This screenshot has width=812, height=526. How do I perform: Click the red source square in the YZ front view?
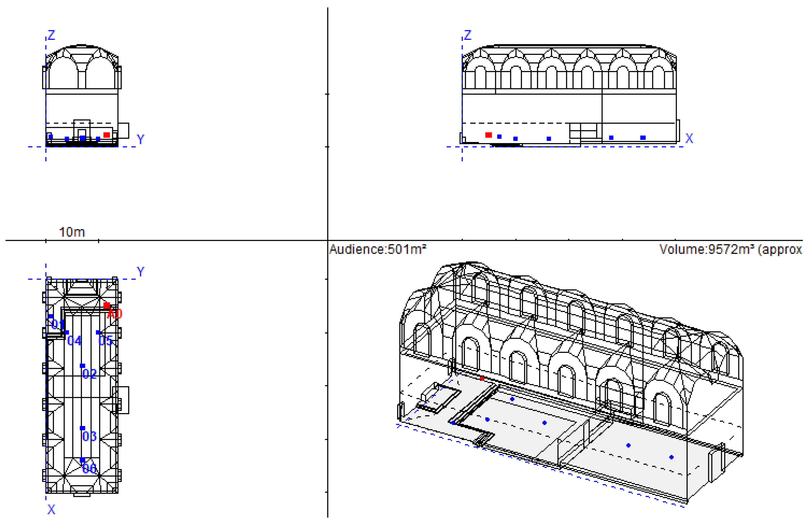click(106, 135)
